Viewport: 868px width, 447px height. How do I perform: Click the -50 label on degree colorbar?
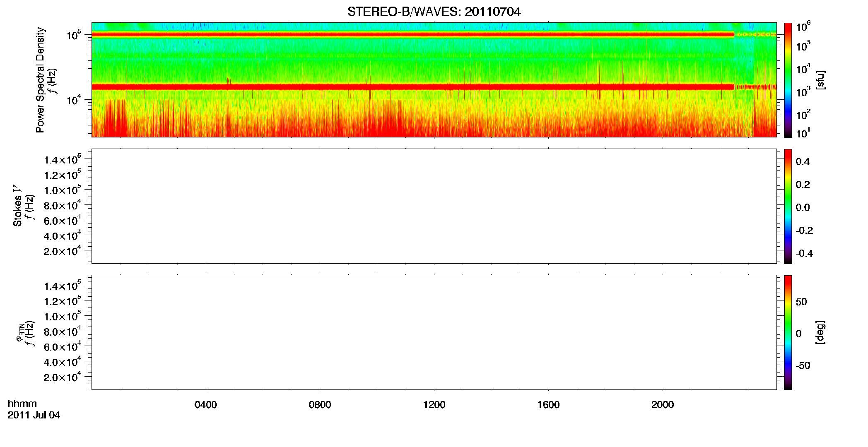coord(803,366)
